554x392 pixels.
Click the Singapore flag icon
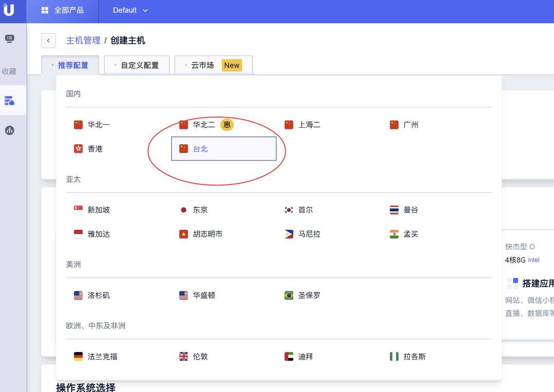coord(78,210)
